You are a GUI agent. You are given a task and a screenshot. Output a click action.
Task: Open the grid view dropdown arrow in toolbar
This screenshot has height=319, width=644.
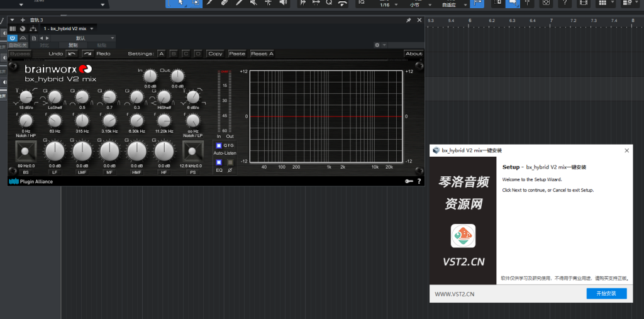[x=613, y=3]
